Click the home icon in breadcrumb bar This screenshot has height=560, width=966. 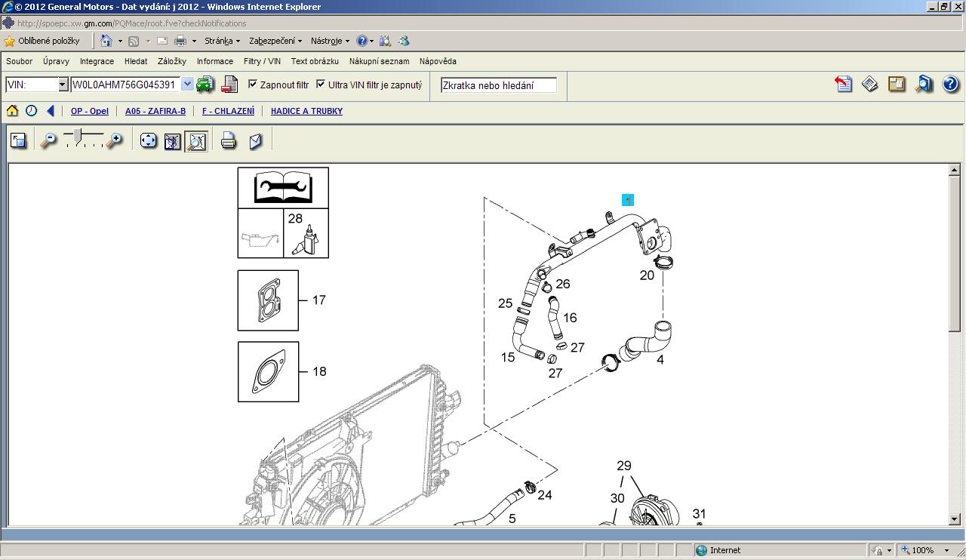pos(12,111)
